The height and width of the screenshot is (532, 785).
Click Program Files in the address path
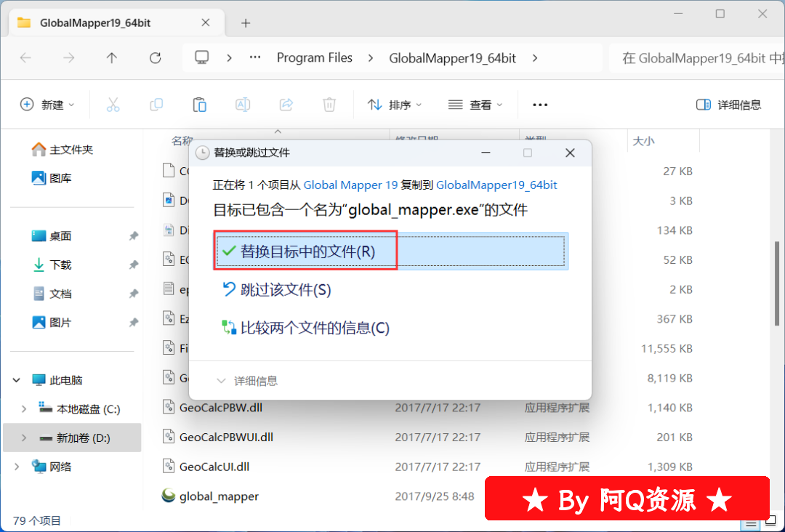[315, 58]
